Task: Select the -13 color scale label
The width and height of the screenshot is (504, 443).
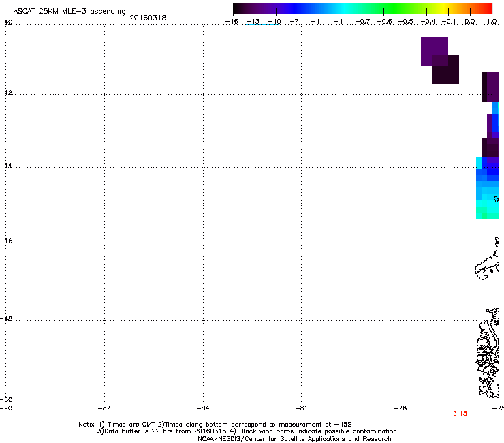Action: pyautogui.click(x=253, y=22)
